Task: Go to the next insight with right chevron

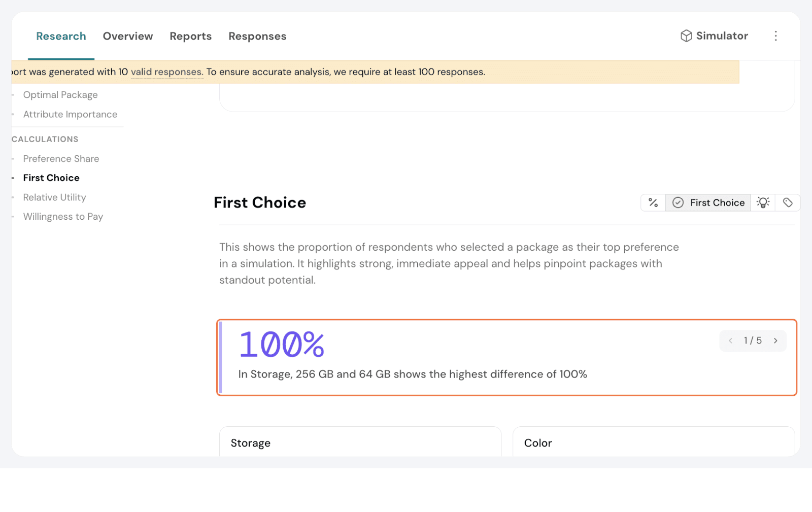Action: coord(775,340)
